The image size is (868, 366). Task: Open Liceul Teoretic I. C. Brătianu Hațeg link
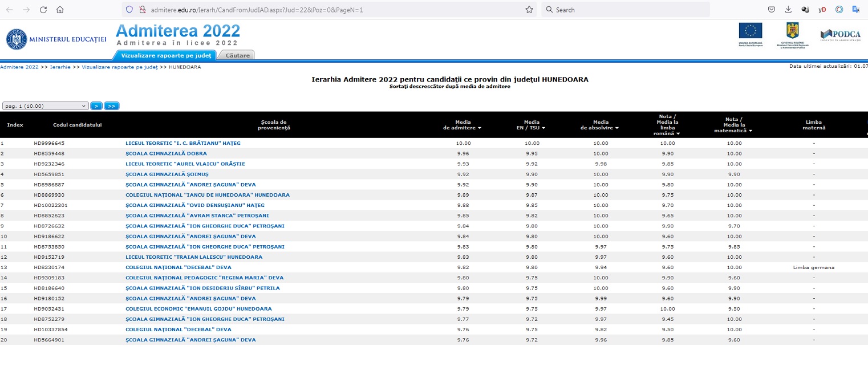pos(182,143)
